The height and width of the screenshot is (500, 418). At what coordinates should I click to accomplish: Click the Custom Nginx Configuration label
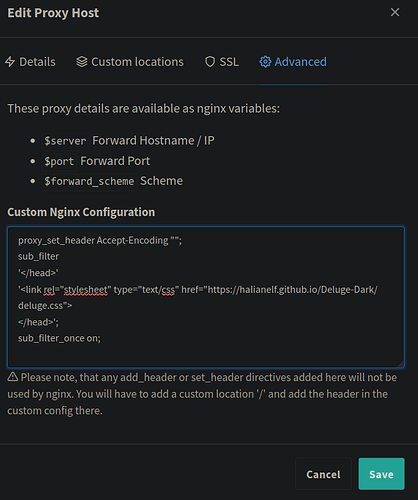81,212
